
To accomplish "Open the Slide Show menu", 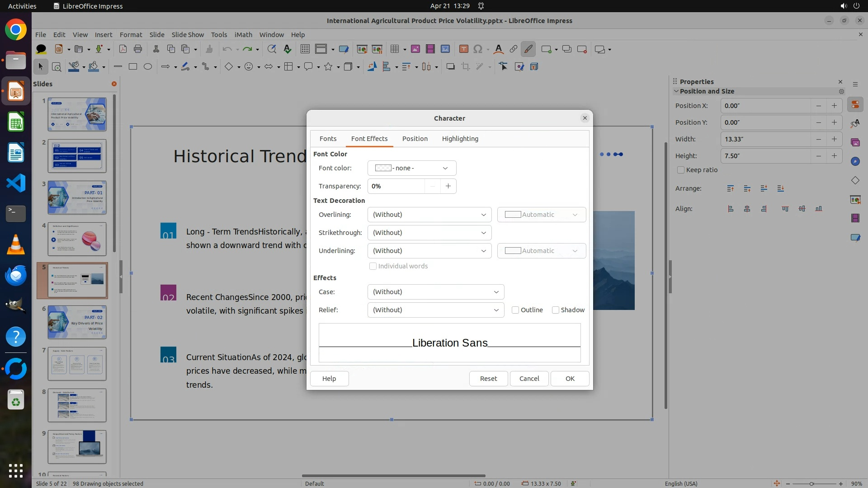I will [x=188, y=35].
